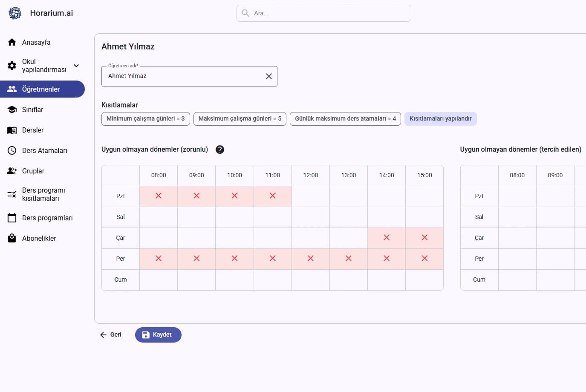The height and width of the screenshot is (392, 586).
Task: Click the home icon beside Anasayfa
Action: [12, 42]
